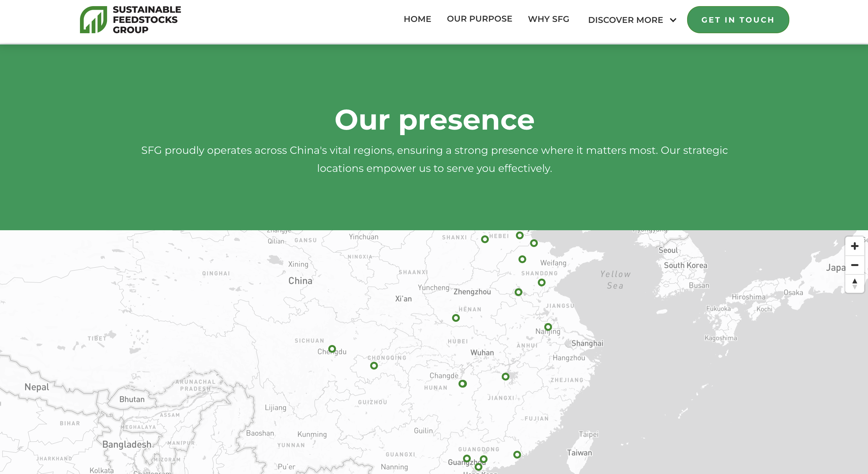Reset map bearing with compass button

tap(854, 284)
